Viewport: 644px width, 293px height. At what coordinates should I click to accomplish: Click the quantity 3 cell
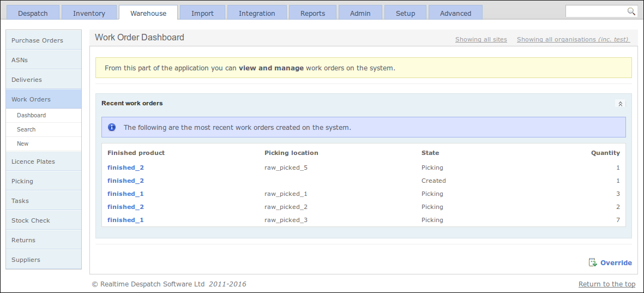[618, 194]
